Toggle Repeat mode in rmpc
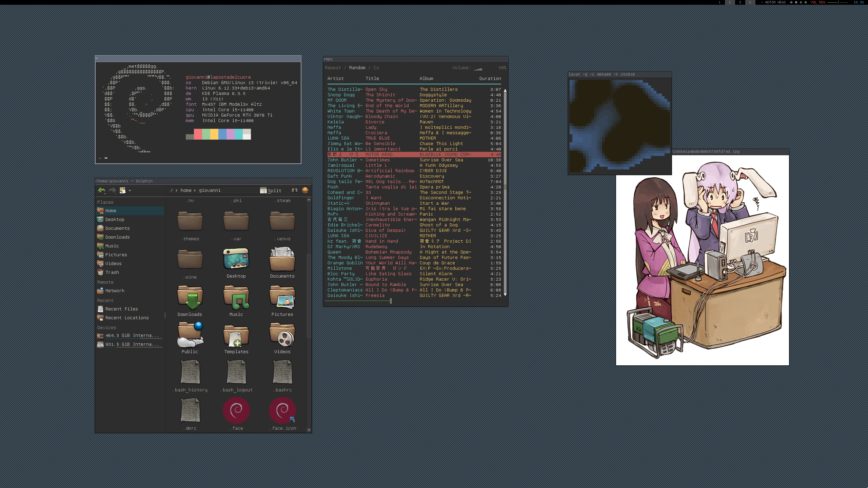Image resolution: width=868 pixels, height=488 pixels. [x=333, y=68]
